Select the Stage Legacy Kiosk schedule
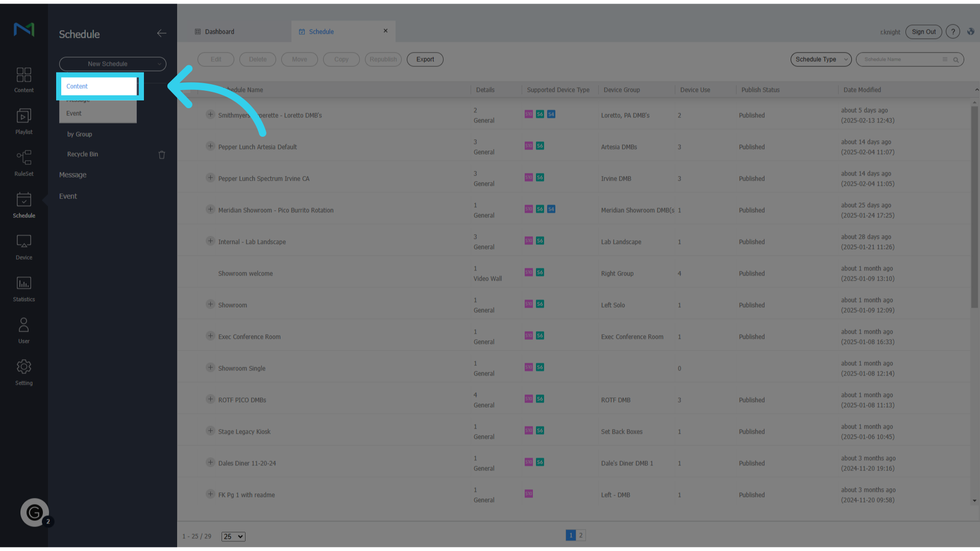Image resolution: width=980 pixels, height=551 pixels. click(x=244, y=432)
